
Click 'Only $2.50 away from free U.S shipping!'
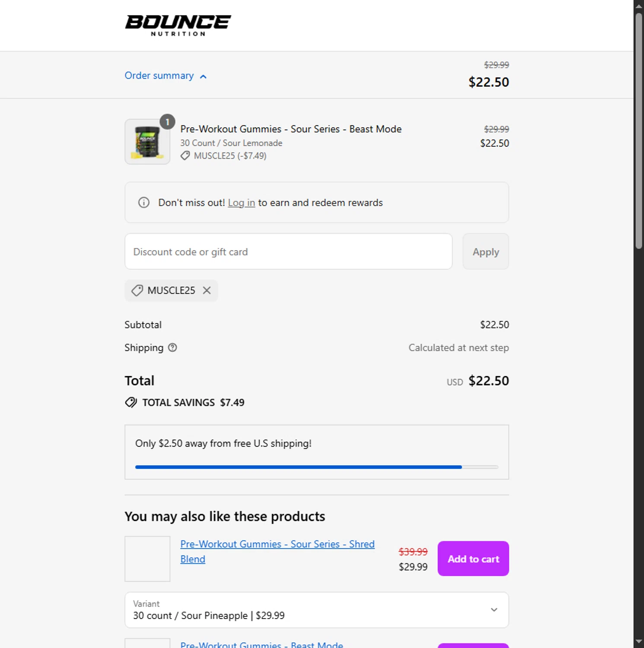point(223,443)
